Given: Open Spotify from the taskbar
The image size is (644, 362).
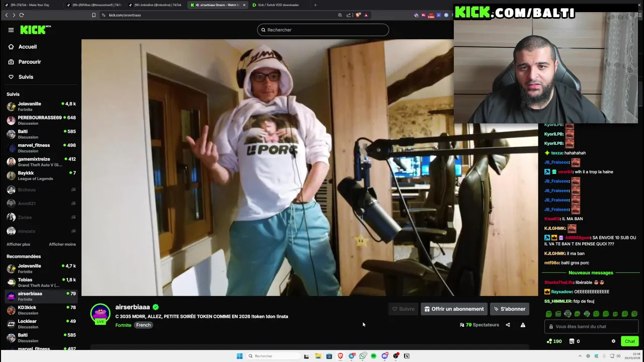Looking at the screenshot, I should coord(374,356).
